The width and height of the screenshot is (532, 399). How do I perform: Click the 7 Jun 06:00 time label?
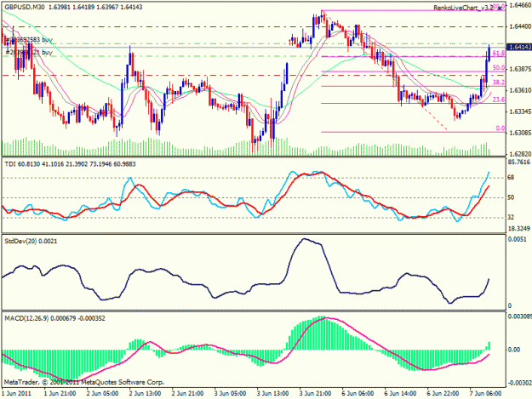(485, 394)
